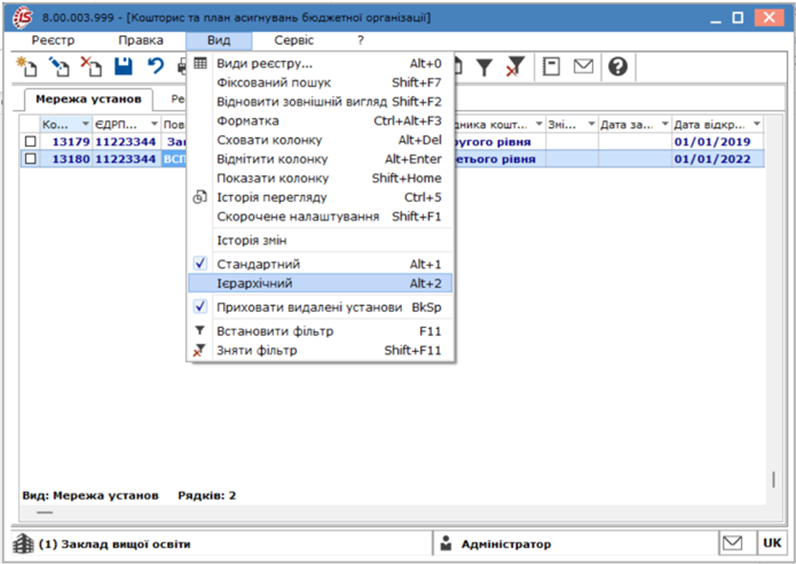Delete record via red-cross page icon
796x564 pixels.
pos(91,67)
